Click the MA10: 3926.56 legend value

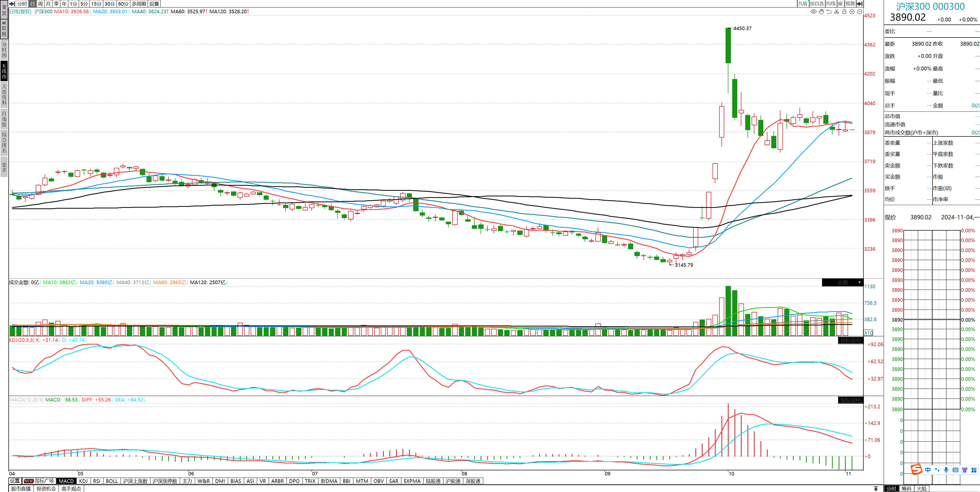coord(71,11)
